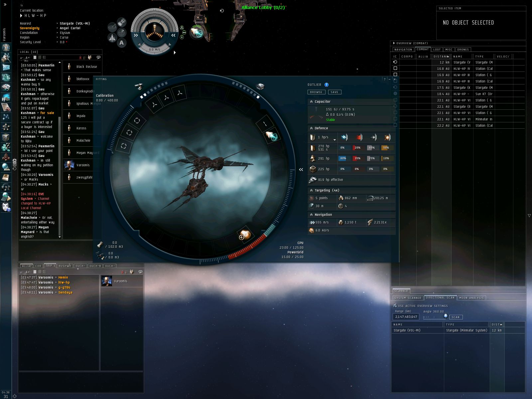Set Local chat to second display mode
This screenshot has height=399, width=532.
[x=40, y=58]
